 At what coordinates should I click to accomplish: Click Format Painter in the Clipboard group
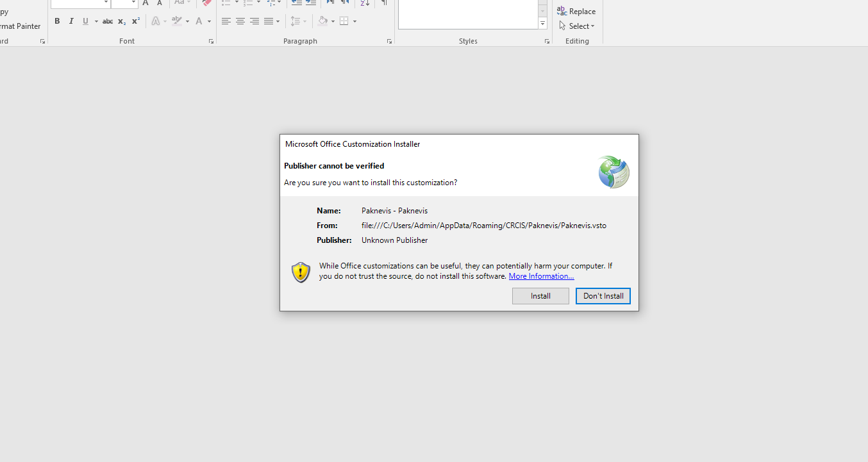(19, 26)
